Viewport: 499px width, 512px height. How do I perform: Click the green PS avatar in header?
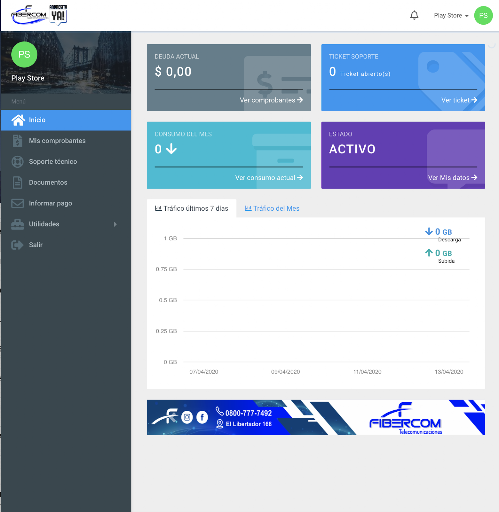point(483,15)
